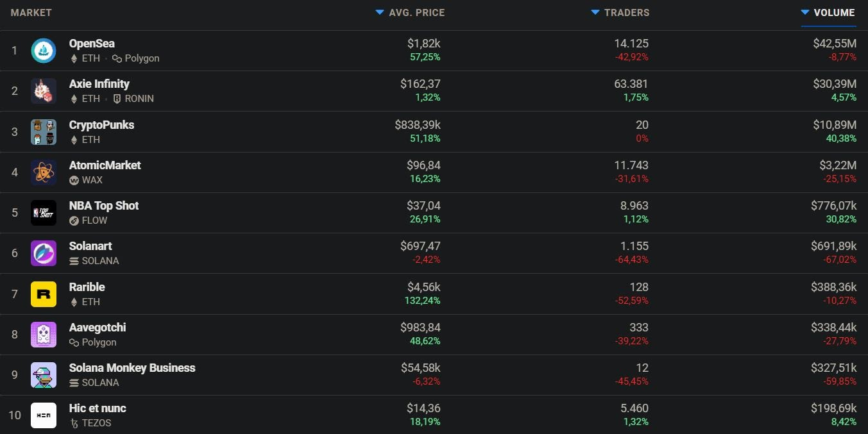Click the MARKET column header
This screenshot has height=434, width=868.
pos(31,13)
